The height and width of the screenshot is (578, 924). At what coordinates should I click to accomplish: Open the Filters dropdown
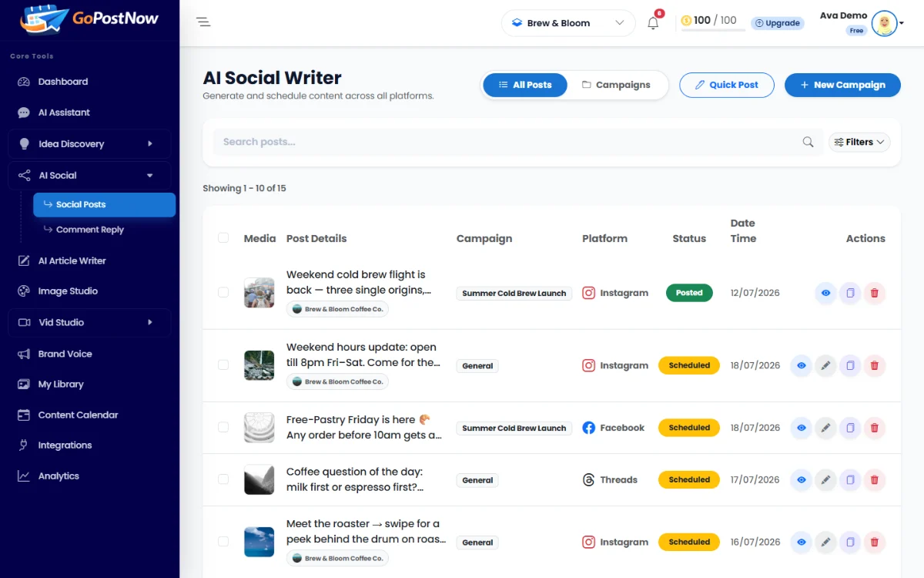pos(859,142)
